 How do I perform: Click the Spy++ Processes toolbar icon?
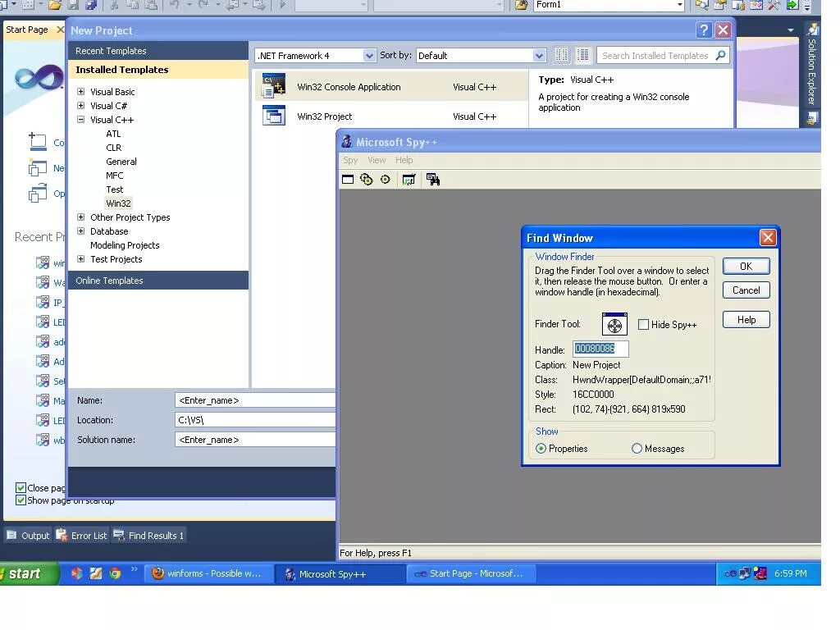(367, 180)
